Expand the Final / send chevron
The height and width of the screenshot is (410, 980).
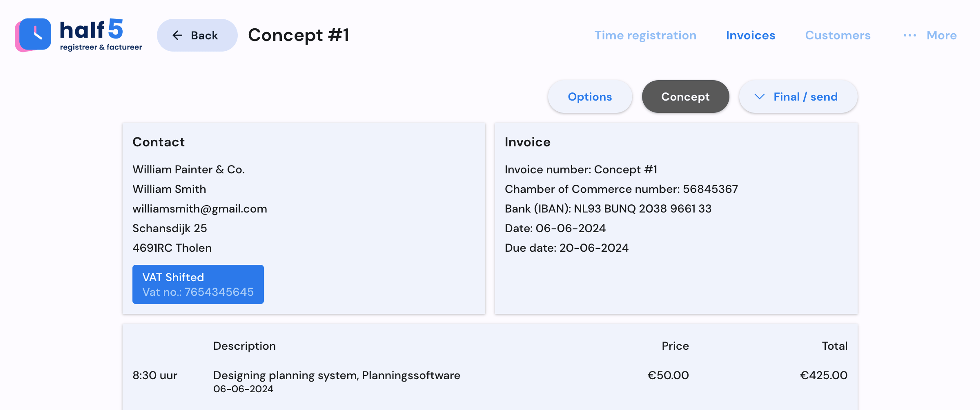(x=759, y=97)
